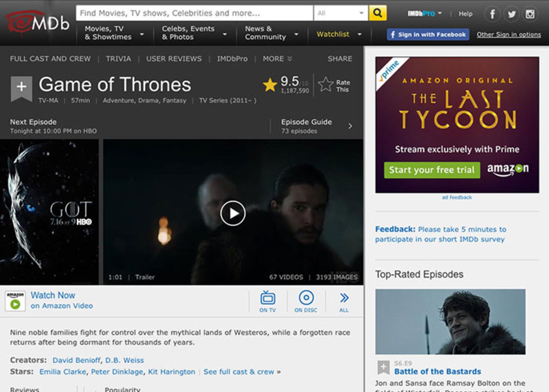
Task: Open IMDb's Instagram icon
Action: coord(530,14)
